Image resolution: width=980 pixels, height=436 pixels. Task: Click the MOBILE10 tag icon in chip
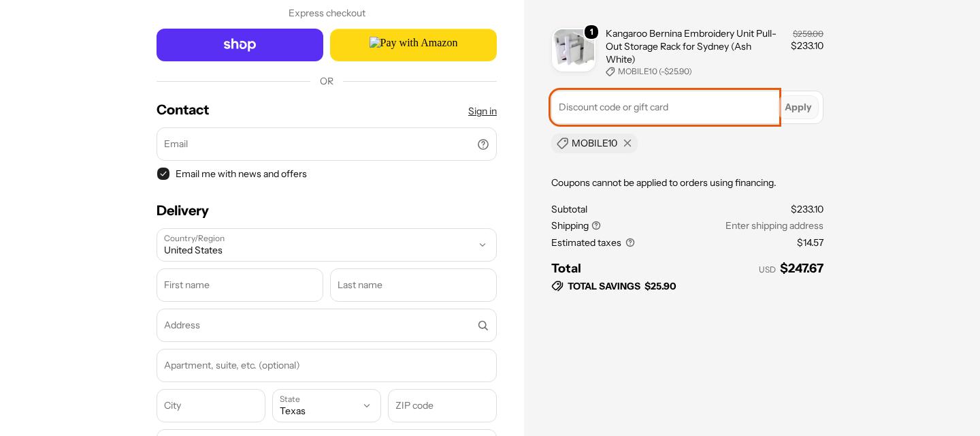coord(563,143)
